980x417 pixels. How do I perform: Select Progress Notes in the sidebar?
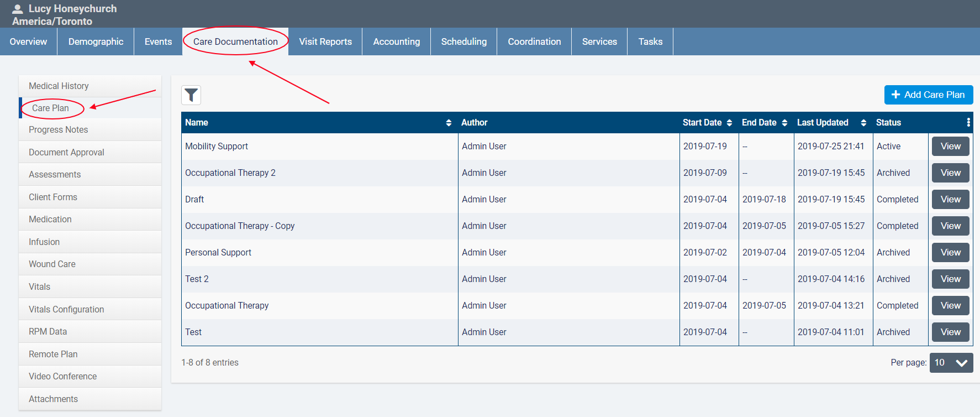tap(59, 129)
